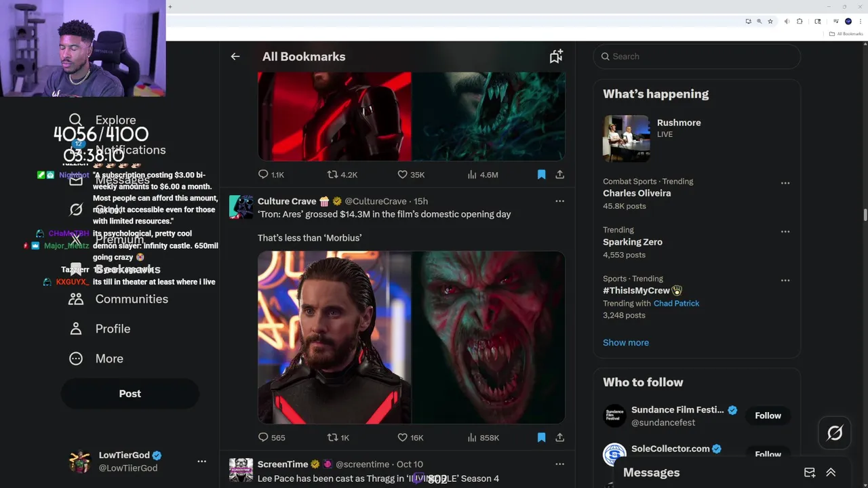Viewport: 868px width, 488px height.
Task: Click the More circle icon in sidebar
Action: [75, 359]
